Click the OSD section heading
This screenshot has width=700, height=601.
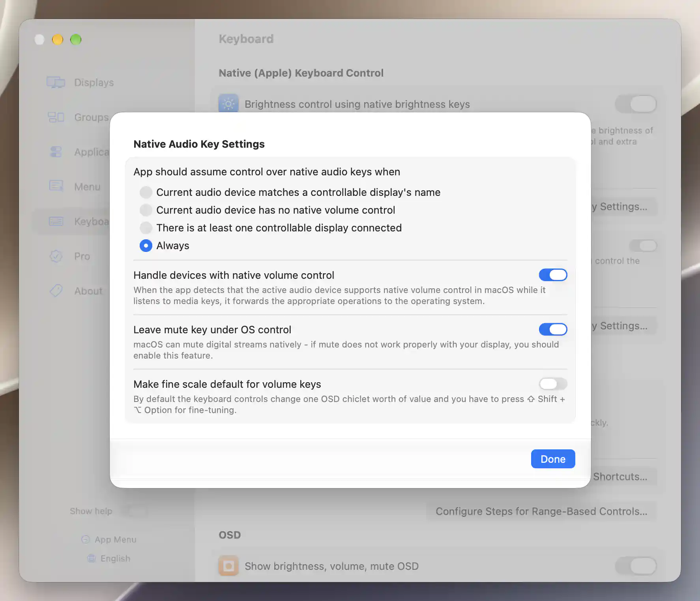coord(230,535)
